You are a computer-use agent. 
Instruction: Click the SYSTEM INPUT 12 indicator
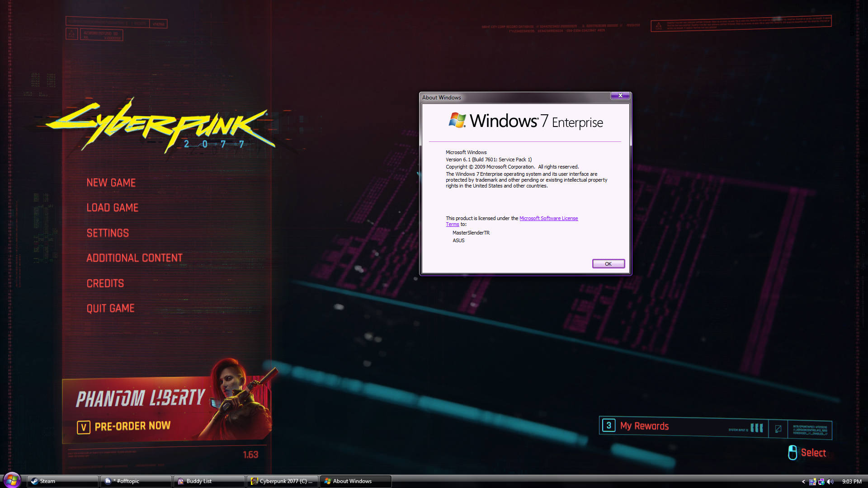click(x=738, y=430)
